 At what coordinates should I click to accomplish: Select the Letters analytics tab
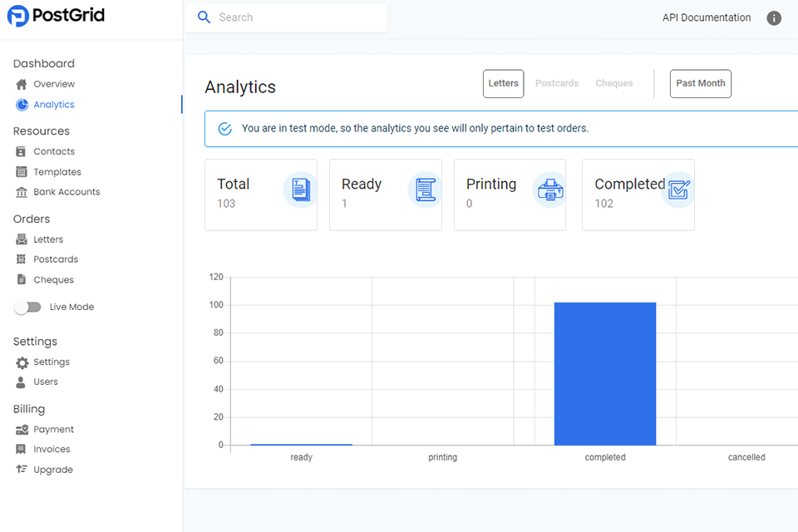503,83
